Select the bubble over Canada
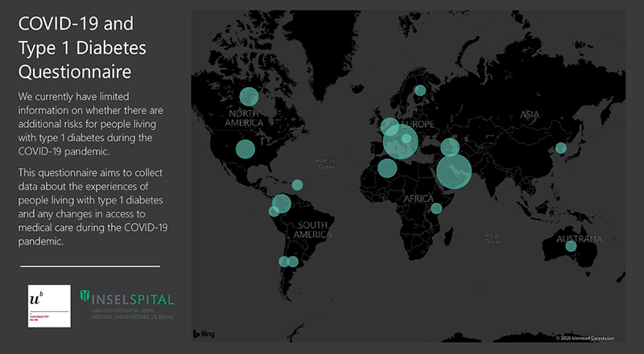Image resolution: width=644 pixels, height=354 pixels. [x=250, y=97]
